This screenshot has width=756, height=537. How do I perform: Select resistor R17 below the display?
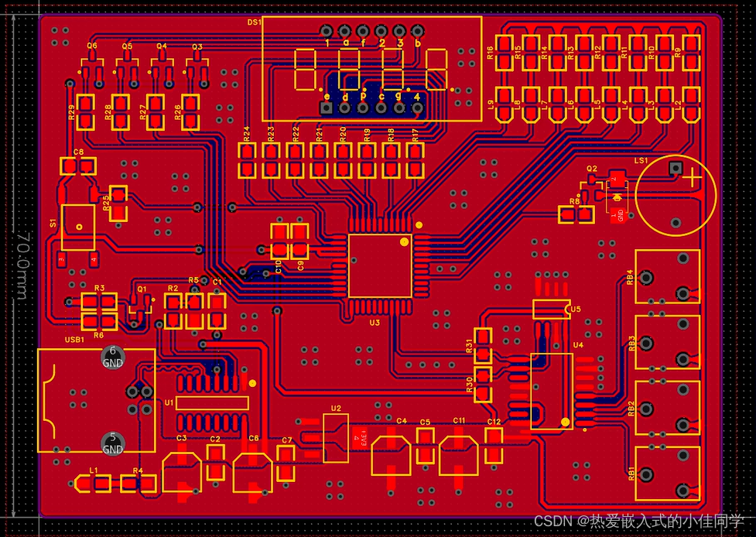tap(415, 160)
